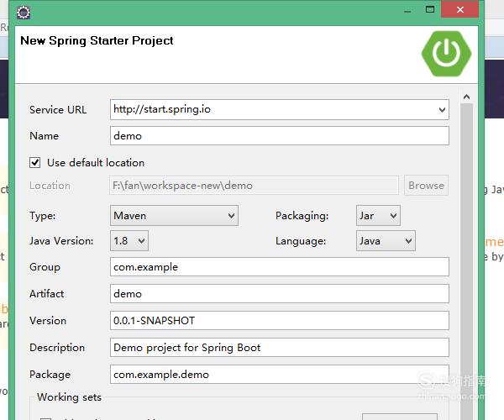The image size is (504, 420).
Task: Click the 'Use default location' label text
Action: (96, 163)
